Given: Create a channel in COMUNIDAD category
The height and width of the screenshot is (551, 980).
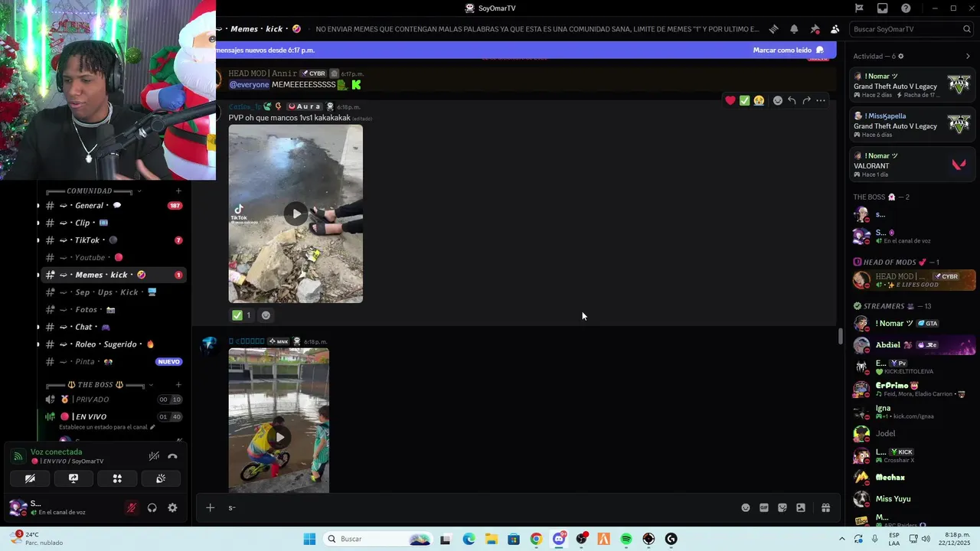Looking at the screenshot, I should click(178, 191).
